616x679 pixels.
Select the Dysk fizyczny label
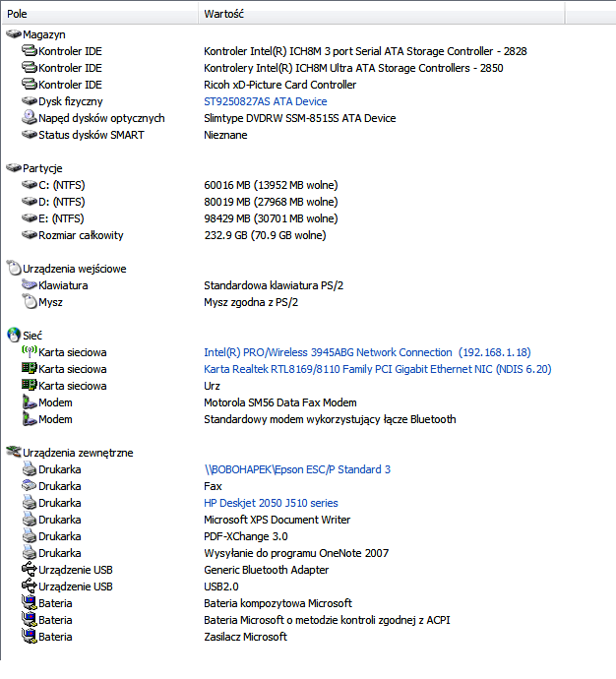pos(71,101)
